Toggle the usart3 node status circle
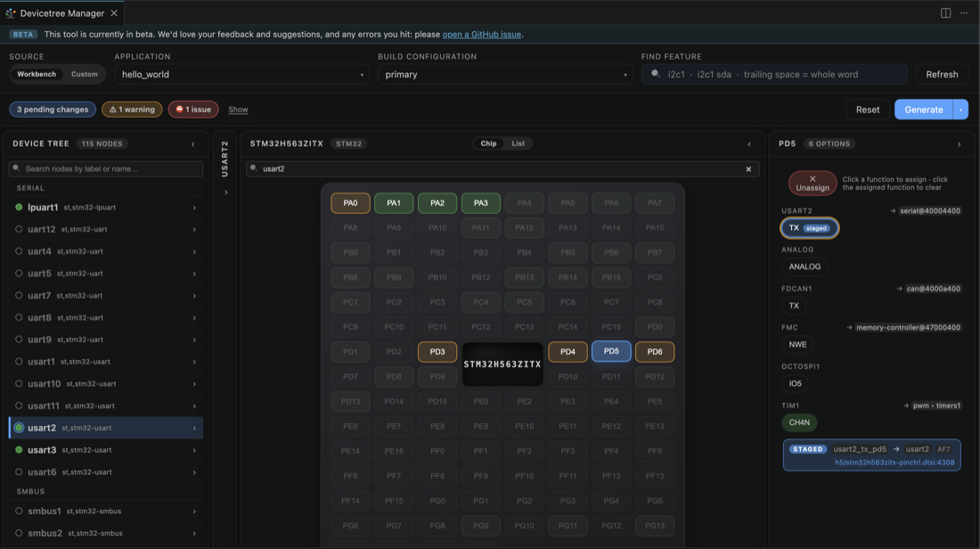 (x=19, y=449)
